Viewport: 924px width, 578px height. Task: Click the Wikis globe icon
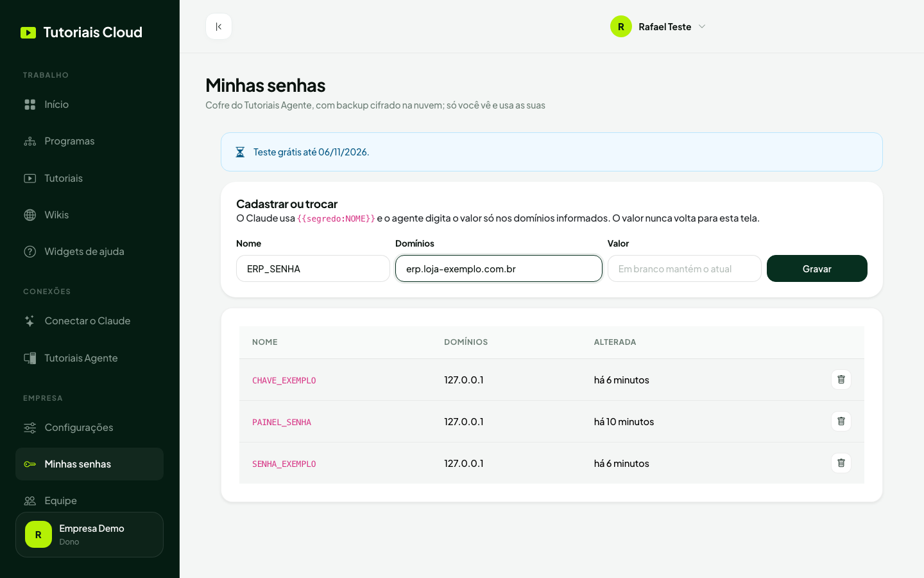coord(30,215)
